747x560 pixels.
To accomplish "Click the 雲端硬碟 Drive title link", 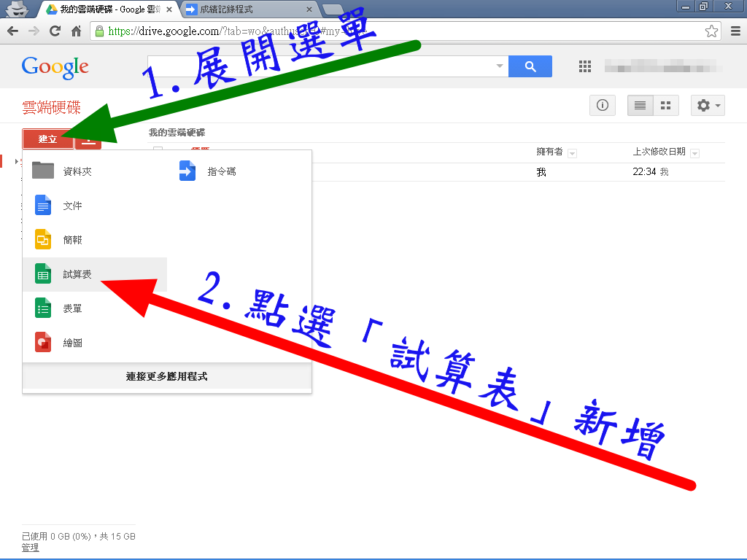I will (x=52, y=108).
